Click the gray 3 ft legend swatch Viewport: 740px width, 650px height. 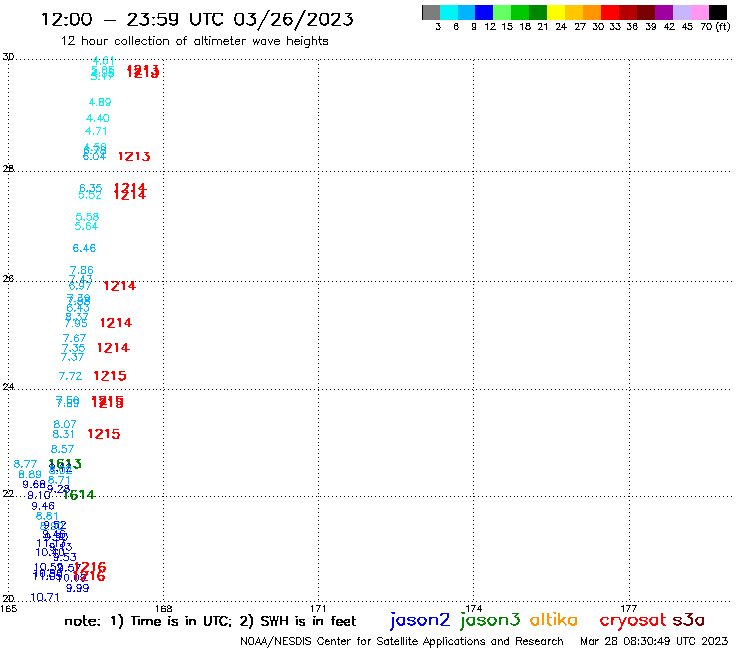(x=431, y=12)
